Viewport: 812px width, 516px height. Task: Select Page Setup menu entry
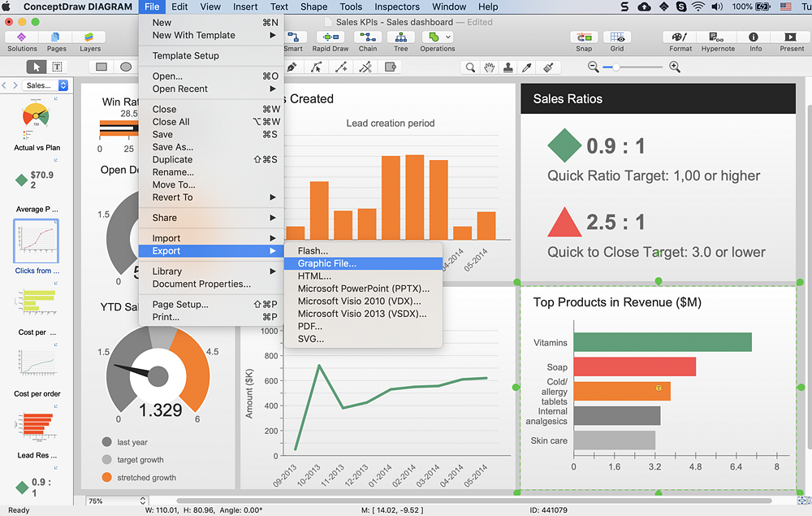click(211, 305)
